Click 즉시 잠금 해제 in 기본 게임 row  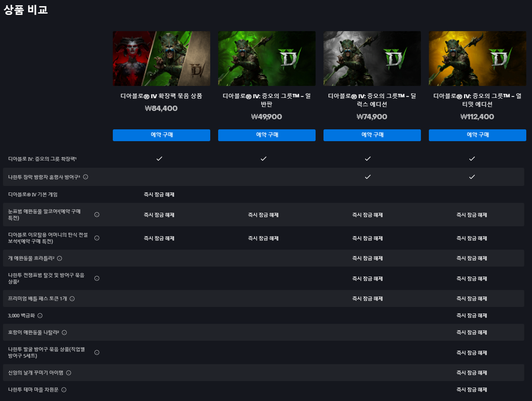[x=159, y=194]
